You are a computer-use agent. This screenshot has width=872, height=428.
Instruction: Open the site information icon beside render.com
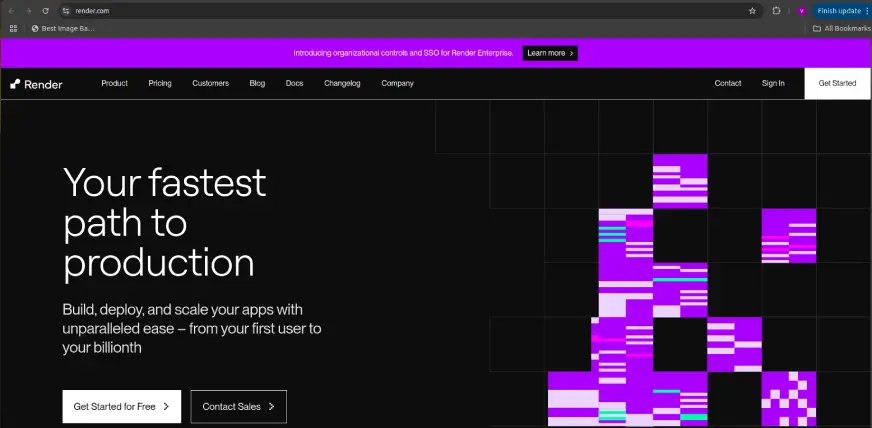click(66, 11)
